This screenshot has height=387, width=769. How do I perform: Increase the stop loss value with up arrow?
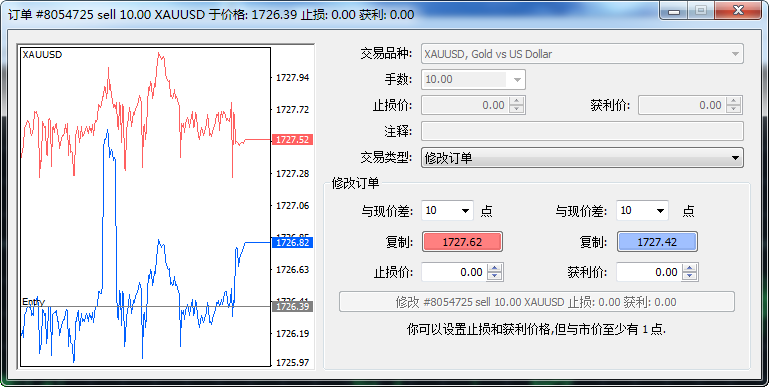tap(495, 268)
